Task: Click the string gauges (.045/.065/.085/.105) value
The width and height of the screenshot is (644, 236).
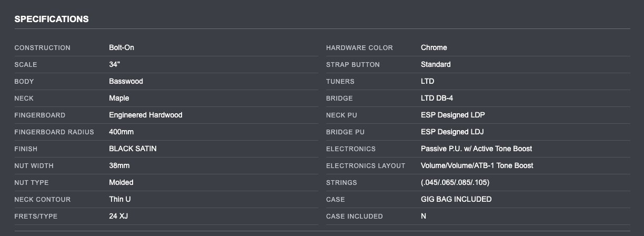Action: tap(456, 182)
